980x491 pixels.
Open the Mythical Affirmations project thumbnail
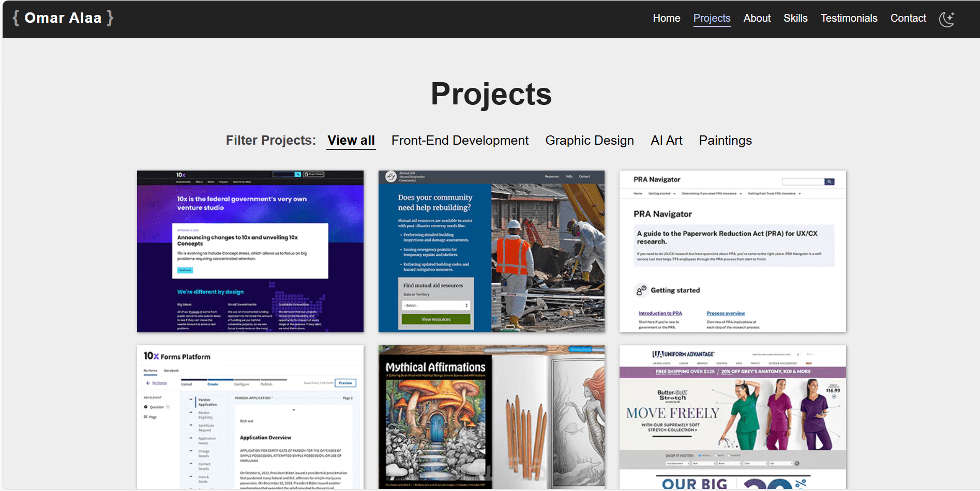[x=491, y=417]
